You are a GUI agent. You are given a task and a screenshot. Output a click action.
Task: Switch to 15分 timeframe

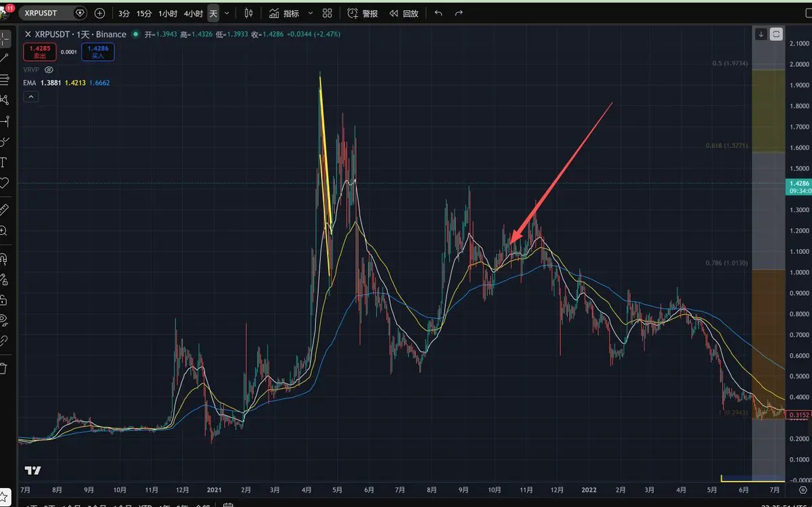tap(144, 14)
